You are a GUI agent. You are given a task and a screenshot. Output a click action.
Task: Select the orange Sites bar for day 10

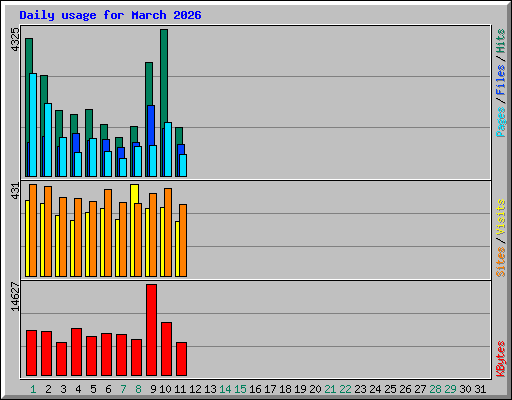click(x=168, y=232)
